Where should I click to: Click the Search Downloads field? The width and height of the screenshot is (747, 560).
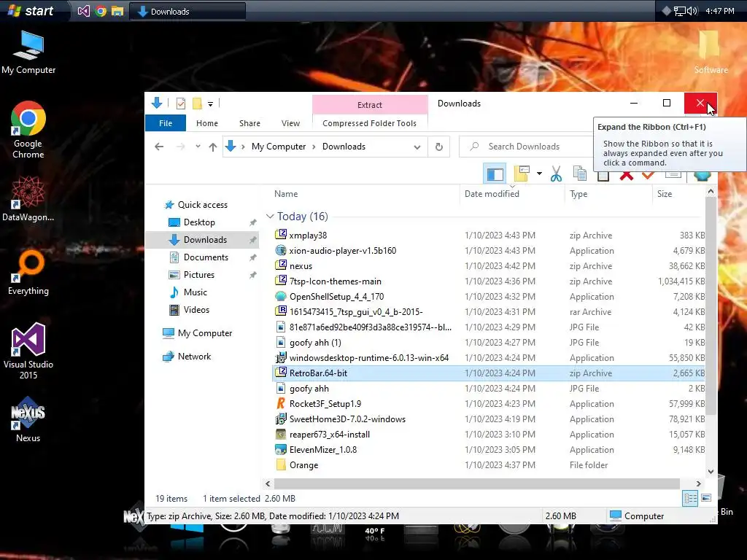(525, 147)
